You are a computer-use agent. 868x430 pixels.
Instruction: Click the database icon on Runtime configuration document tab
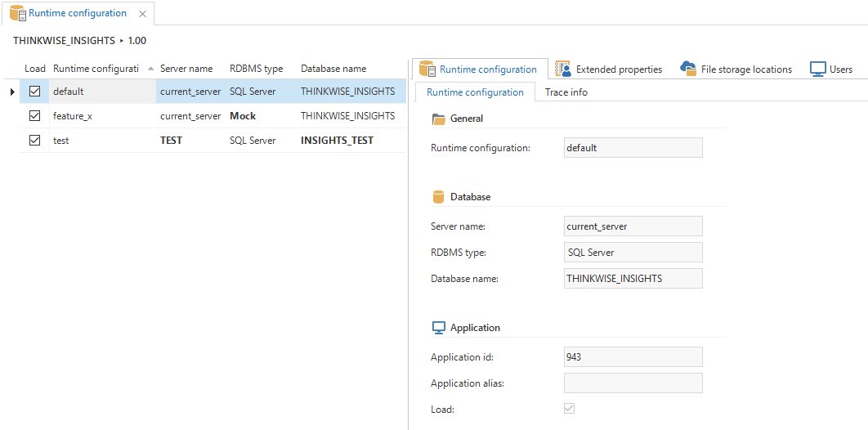[x=16, y=13]
